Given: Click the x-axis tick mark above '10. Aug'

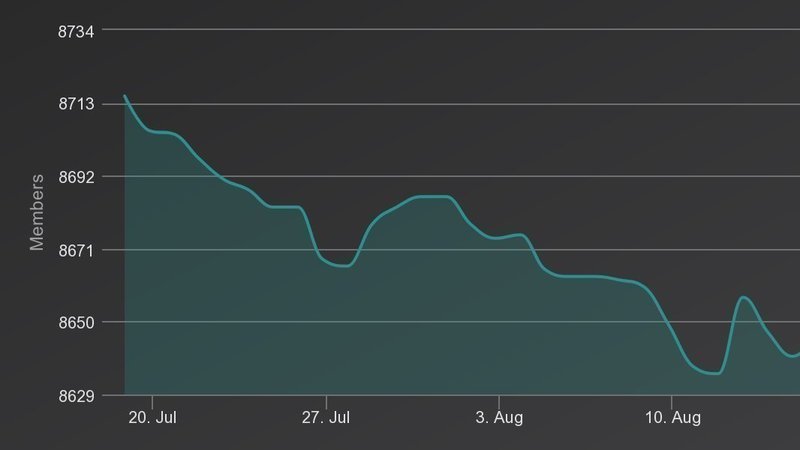Looking at the screenshot, I should click(672, 400).
